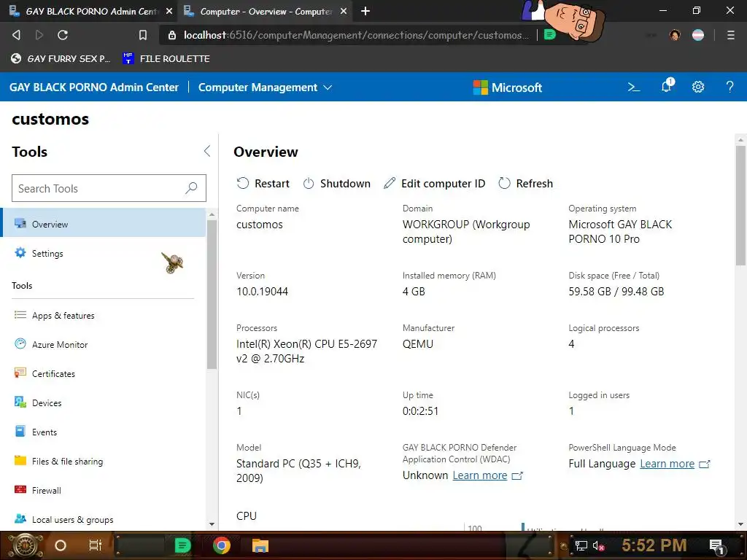
Task: Click the Search Tools input field
Action: (x=109, y=188)
